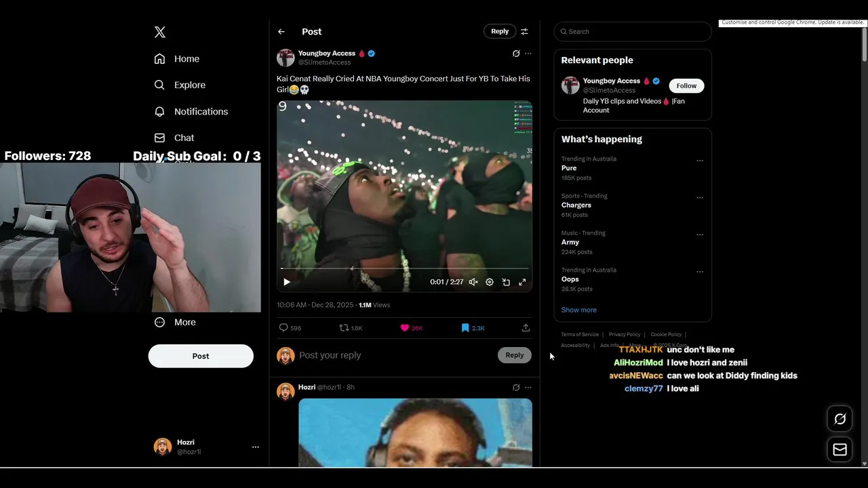The image size is (868, 488).
Task: Open options for Pure trend
Action: click(700, 161)
